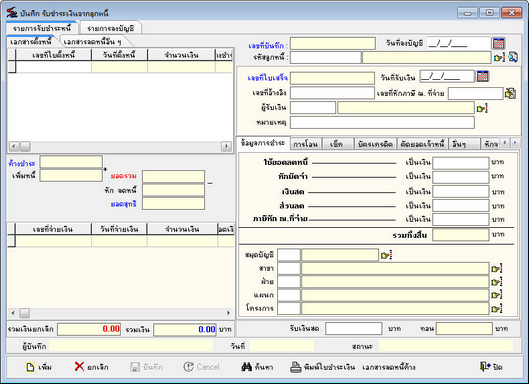
Task: Select the เอกสารตั้งหนี้ tab
Action: [x=31, y=42]
